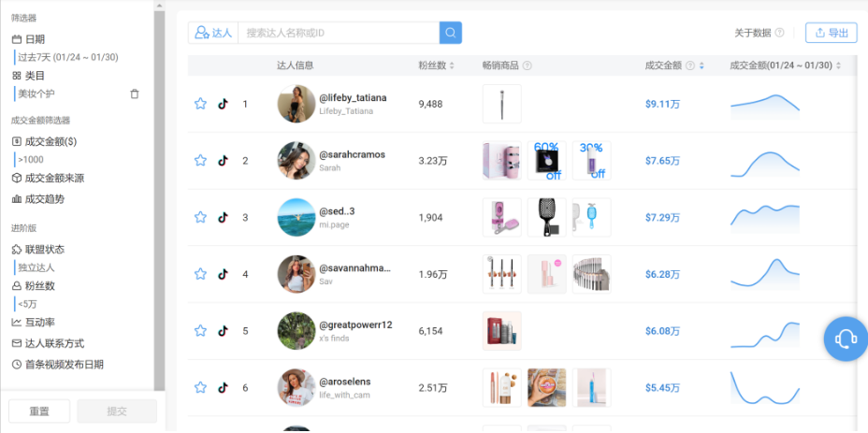The image size is (868, 433).
Task: Click the 导出 export button
Action: 831,33
